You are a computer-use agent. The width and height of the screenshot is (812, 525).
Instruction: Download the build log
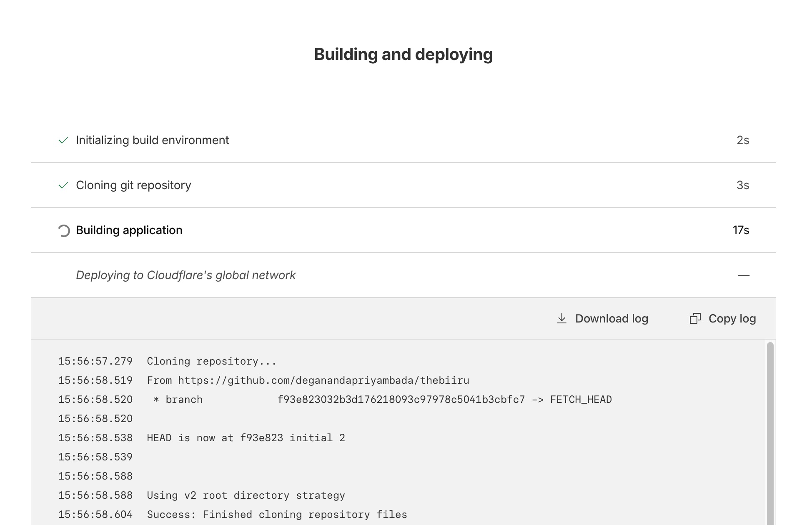click(602, 319)
